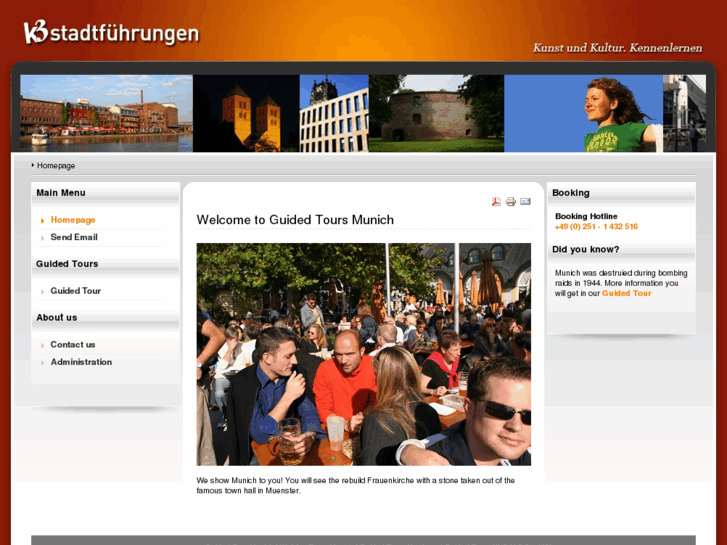This screenshot has width=727, height=545.
Task: Follow the orange Guided Tour link
Action: tap(626, 293)
